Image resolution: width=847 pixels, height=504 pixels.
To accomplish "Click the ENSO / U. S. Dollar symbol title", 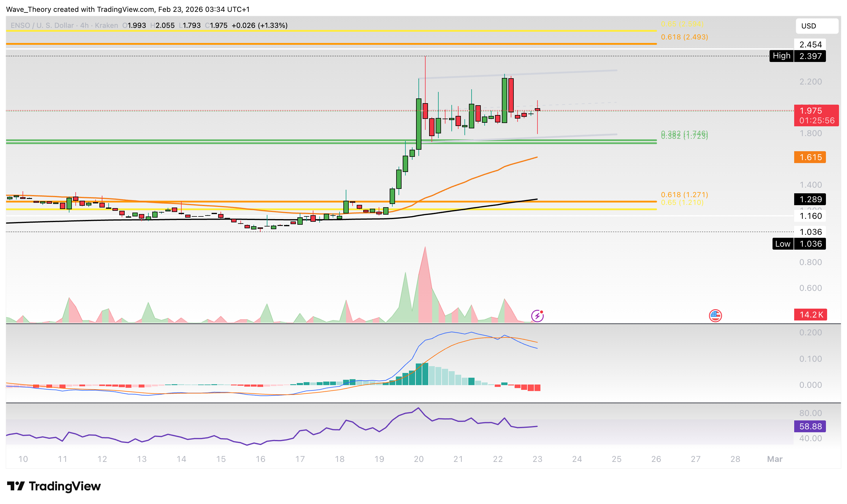I will coord(42,25).
